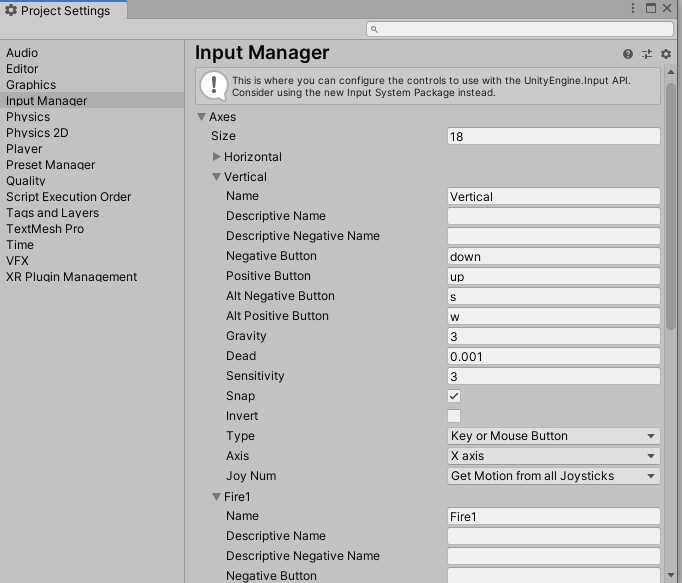Open the presets slider icon for Input Manager
The image size is (682, 583).
tap(647, 54)
